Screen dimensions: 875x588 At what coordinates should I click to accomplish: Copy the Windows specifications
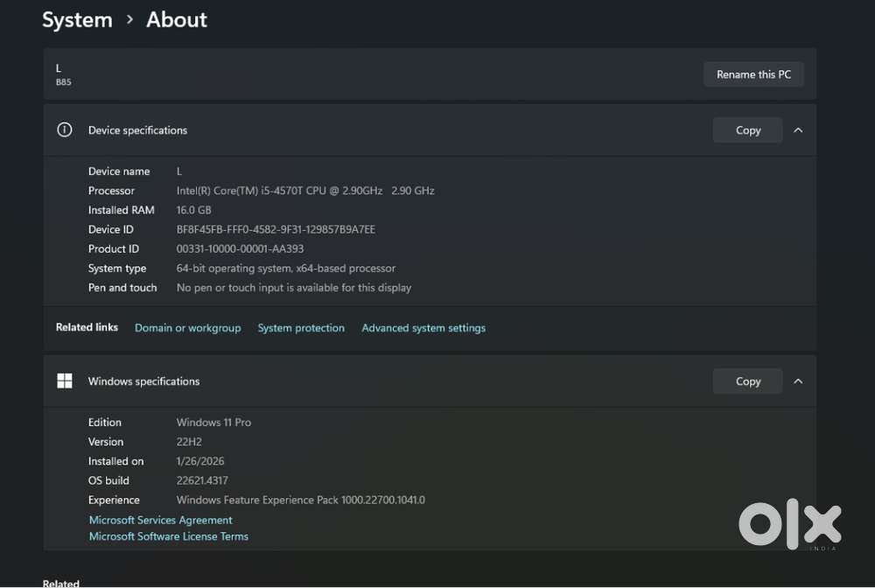pos(747,381)
